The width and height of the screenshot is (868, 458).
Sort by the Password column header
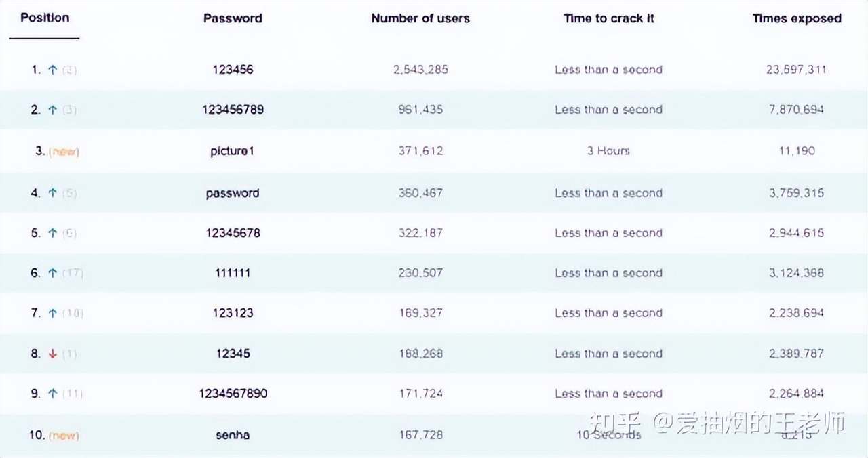click(233, 18)
